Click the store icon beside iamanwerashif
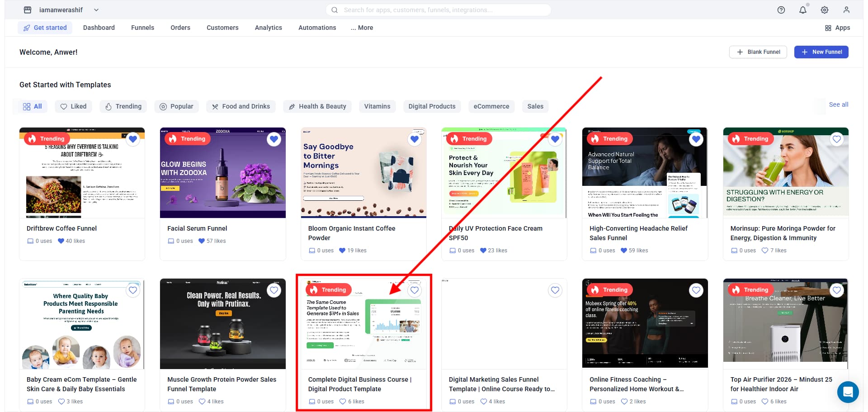The height and width of the screenshot is (412, 868). (x=28, y=10)
